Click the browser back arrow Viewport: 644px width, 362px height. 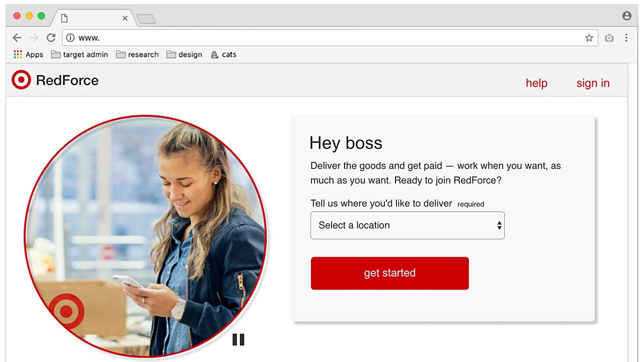click(x=17, y=38)
